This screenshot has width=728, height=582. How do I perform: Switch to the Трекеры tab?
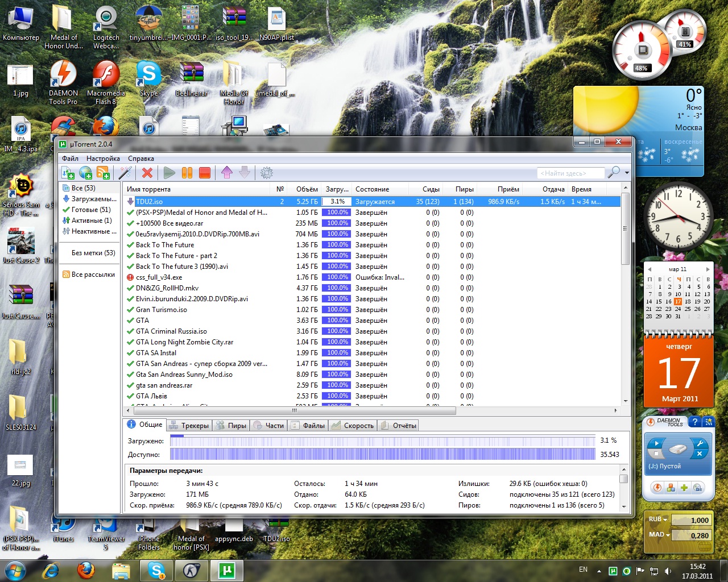pos(189,425)
